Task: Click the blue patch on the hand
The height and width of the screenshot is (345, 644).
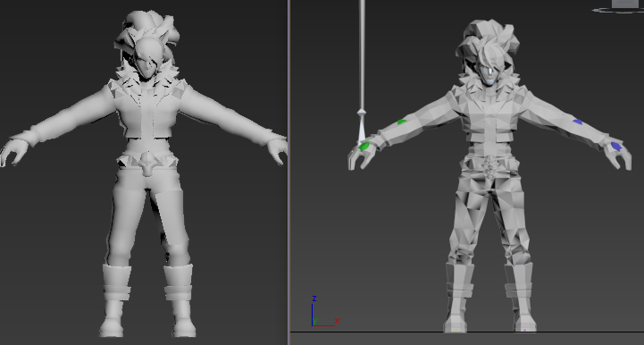Action: [615, 146]
